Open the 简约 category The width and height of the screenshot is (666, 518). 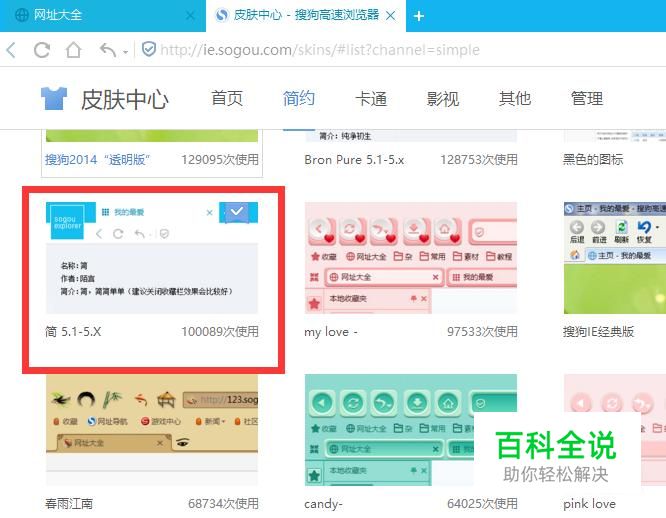click(x=299, y=99)
